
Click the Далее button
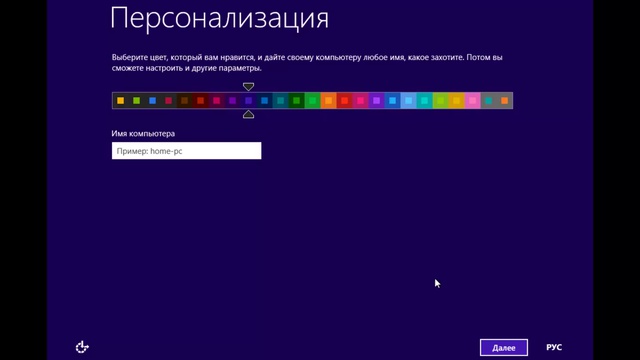click(504, 347)
